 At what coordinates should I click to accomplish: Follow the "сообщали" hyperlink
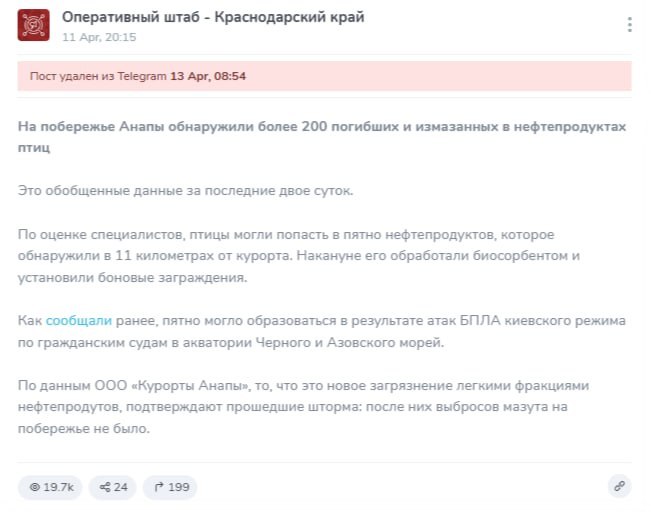coord(78,320)
